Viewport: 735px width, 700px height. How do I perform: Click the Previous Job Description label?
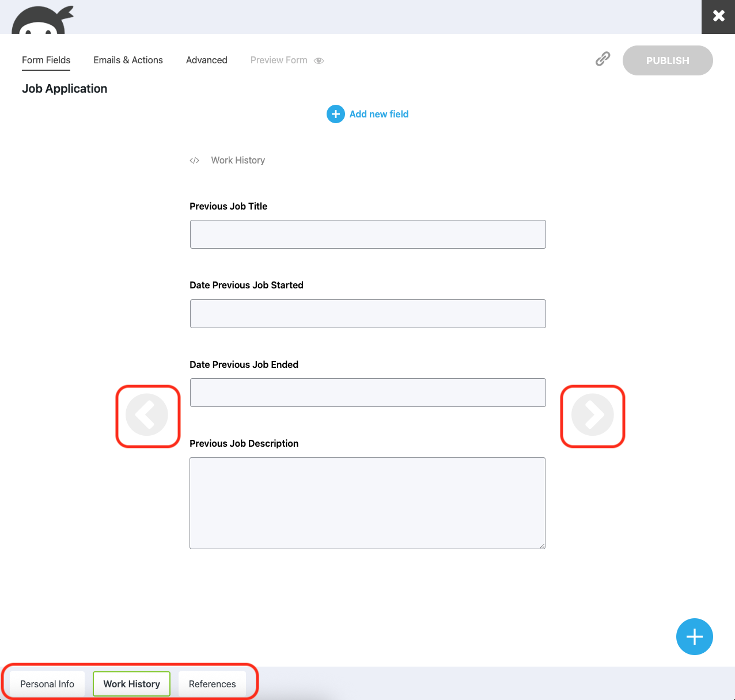[244, 443]
